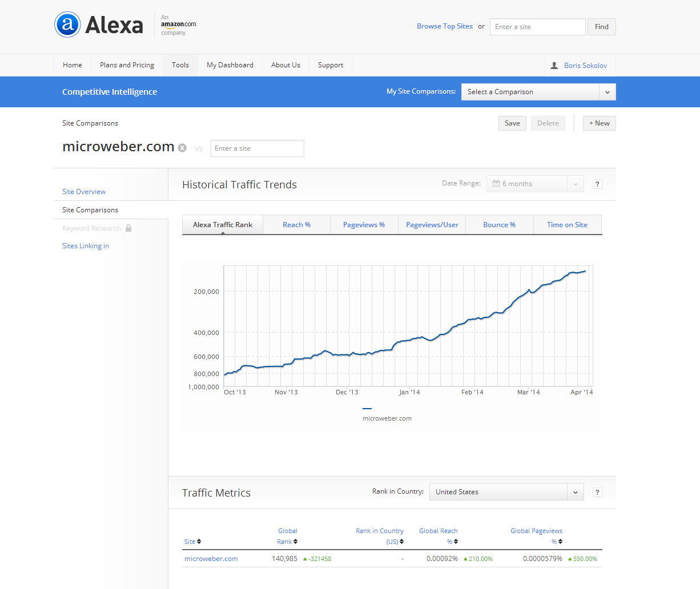Open the 6 months date range dropdown
The height and width of the screenshot is (589, 700).
click(x=535, y=184)
